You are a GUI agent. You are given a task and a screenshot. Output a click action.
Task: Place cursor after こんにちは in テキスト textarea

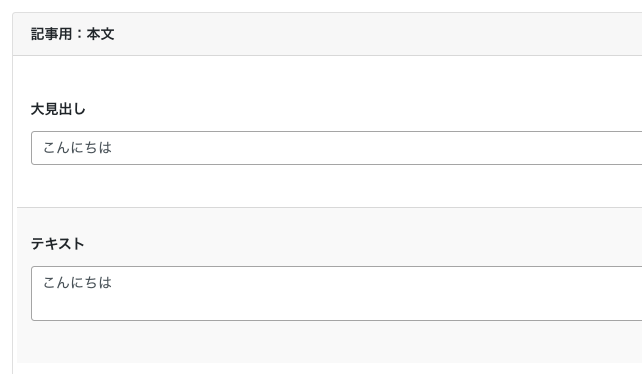click(113, 283)
